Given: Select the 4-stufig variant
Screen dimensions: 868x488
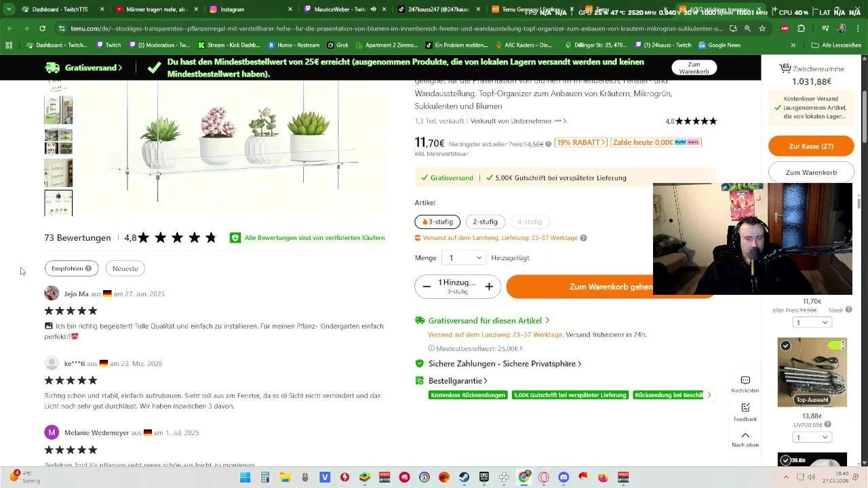Looking at the screenshot, I should click(x=530, y=222).
